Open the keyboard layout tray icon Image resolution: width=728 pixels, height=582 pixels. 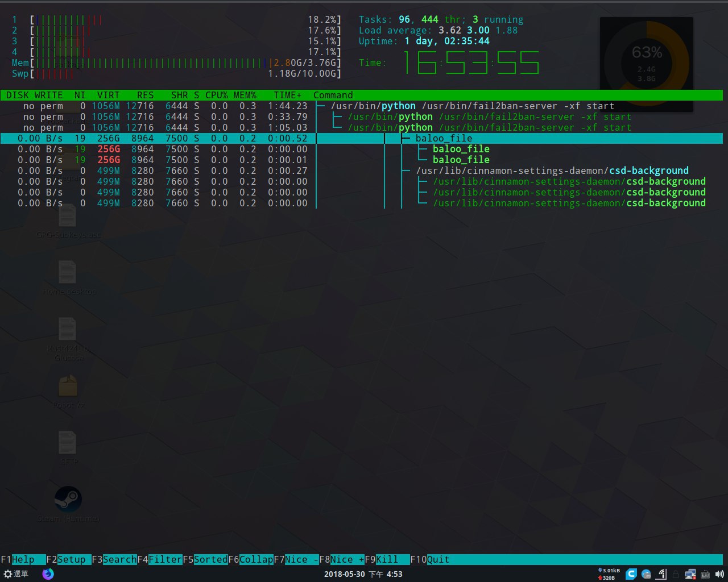[x=705, y=574]
